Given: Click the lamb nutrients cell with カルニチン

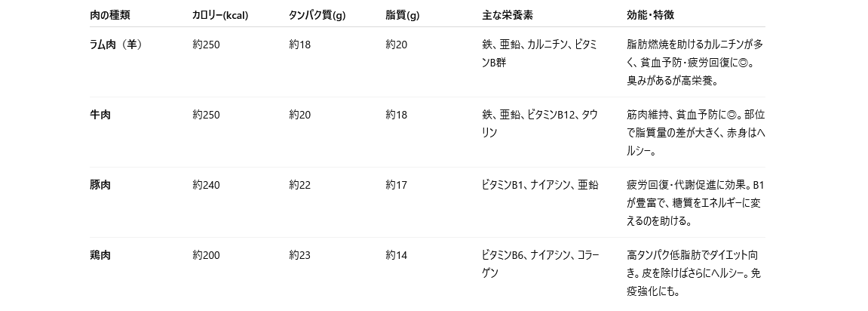Looking at the screenshot, I should click(539, 54).
